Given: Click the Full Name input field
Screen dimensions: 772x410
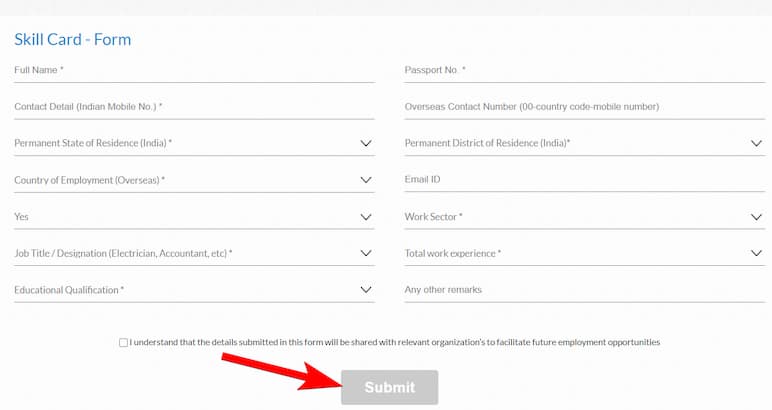Looking at the screenshot, I should [194, 70].
